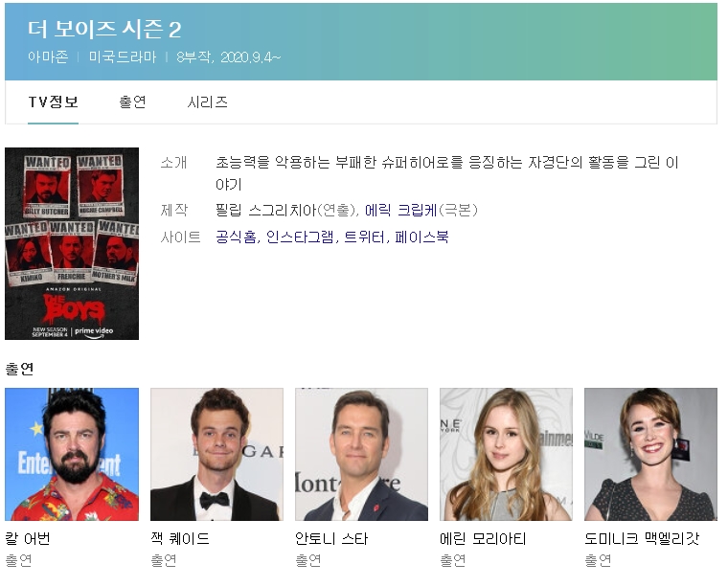The height and width of the screenshot is (587, 728).
Task: Switch to the 출연 tab
Action: coord(132,102)
